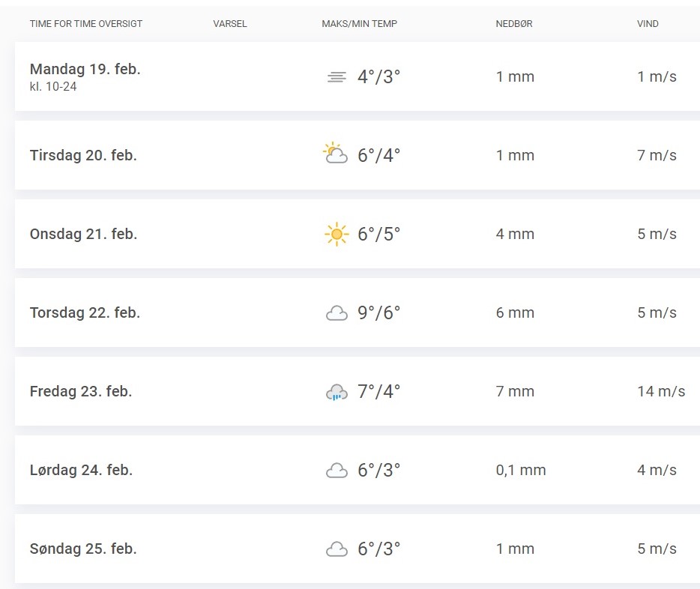Screen dimensions: 700x589
Task: Click the sun icon for Onsdag 21. feb.
Action: [x=337, y=235]
